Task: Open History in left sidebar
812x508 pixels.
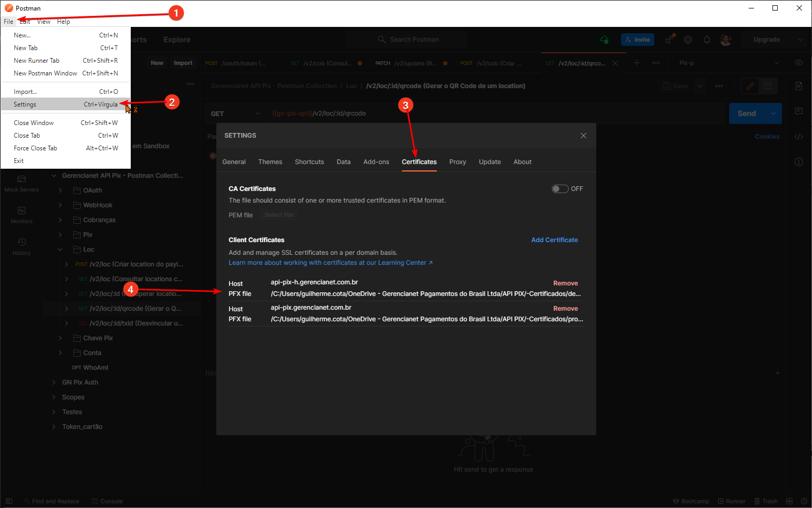Action: click(22, 247)
